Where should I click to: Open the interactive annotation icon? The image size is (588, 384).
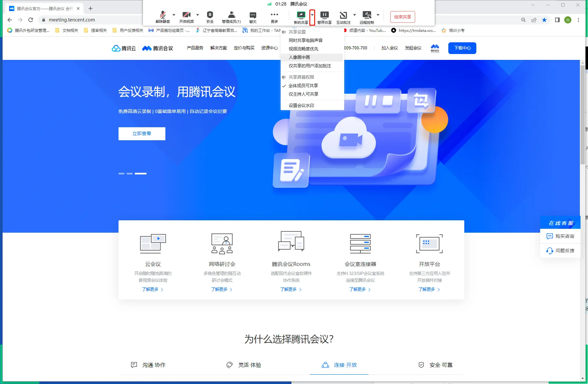click(x=343, y=15)
